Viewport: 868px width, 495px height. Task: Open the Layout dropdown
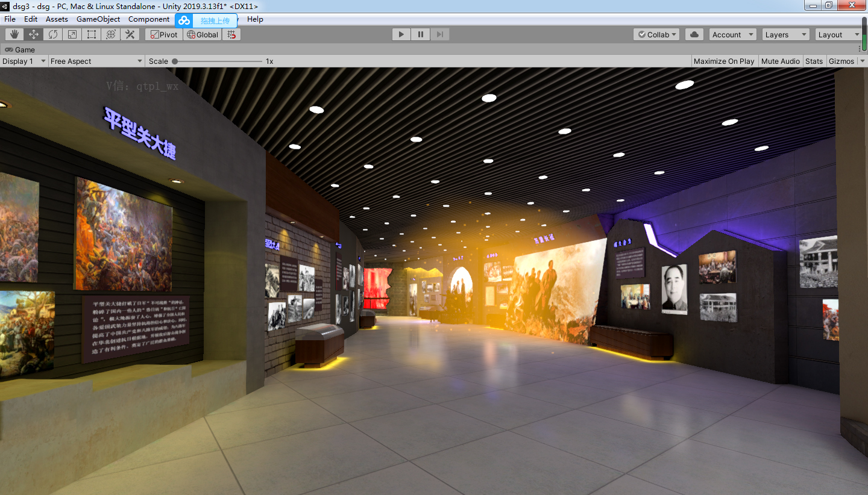tap(838, 34)
